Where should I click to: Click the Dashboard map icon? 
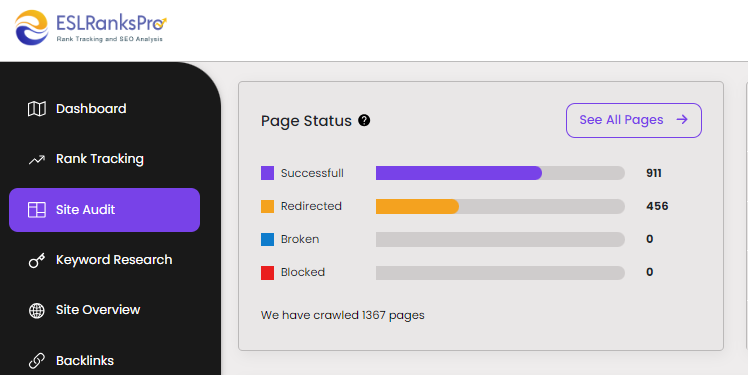coord(37,109)
